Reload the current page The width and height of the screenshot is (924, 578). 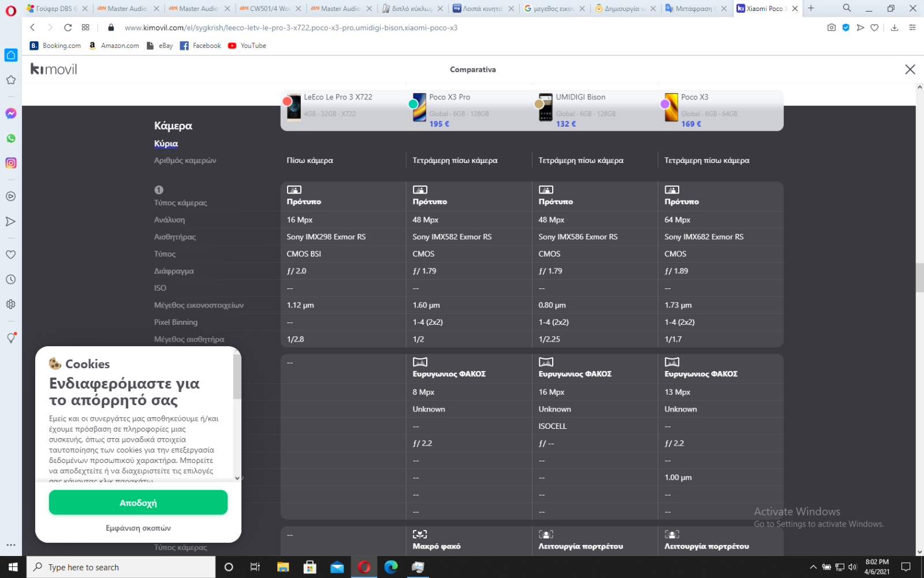(x=68, y=27)
